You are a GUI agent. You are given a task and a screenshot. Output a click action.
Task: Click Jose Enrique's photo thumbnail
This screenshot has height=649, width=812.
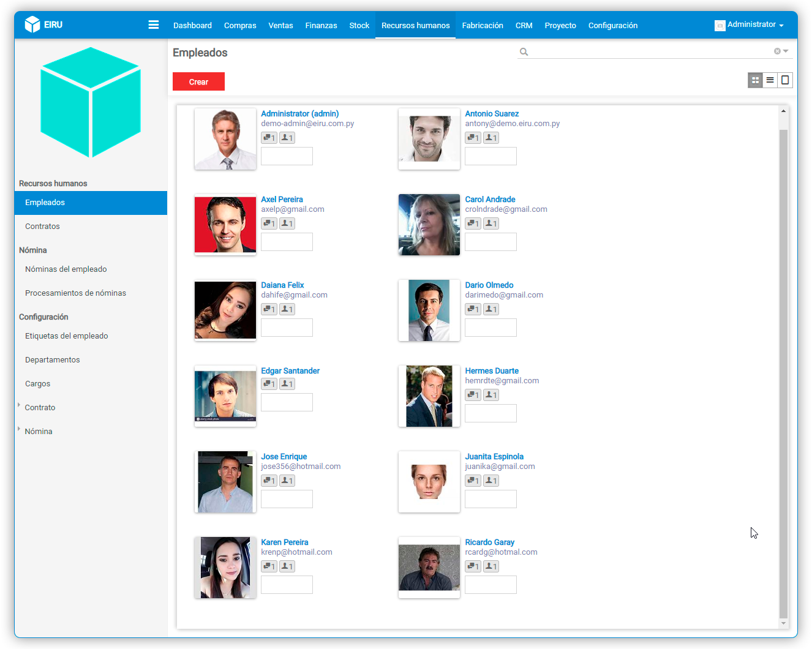coord(225,482)
